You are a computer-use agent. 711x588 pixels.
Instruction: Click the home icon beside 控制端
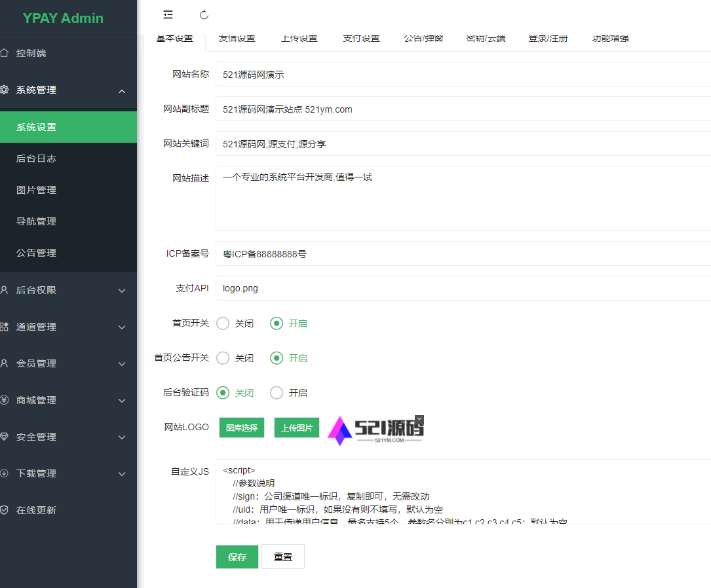pyautogui.click(x=5, y=53)
